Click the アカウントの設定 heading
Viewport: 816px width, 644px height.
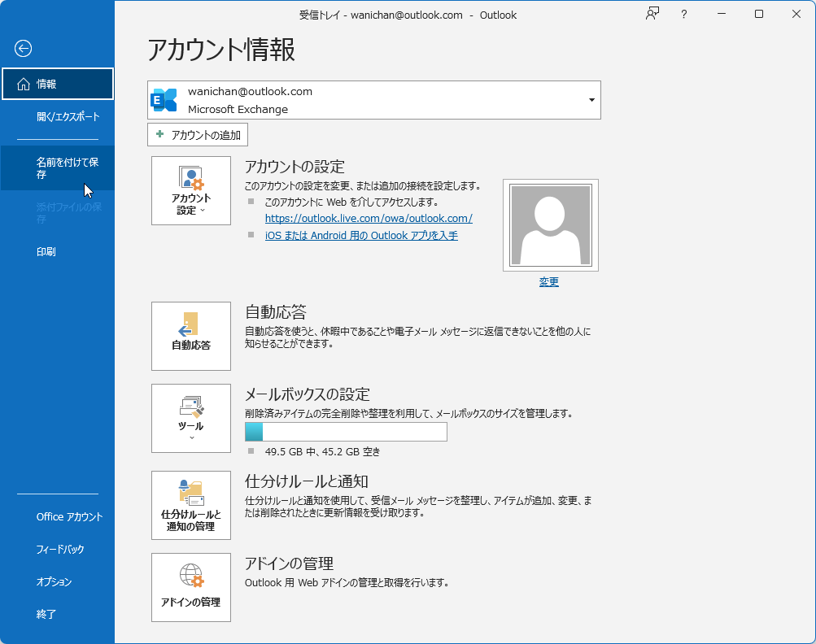click(295, 167)
